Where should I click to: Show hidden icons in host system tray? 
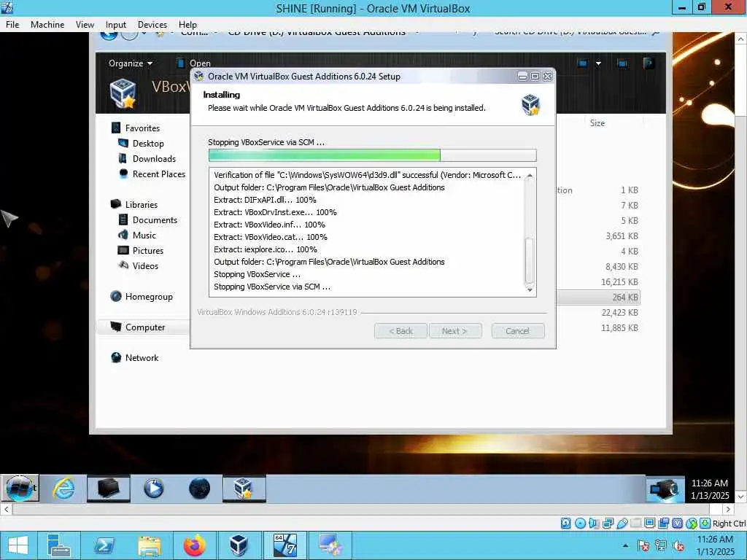pyautogui.click(x=625, y=545)
